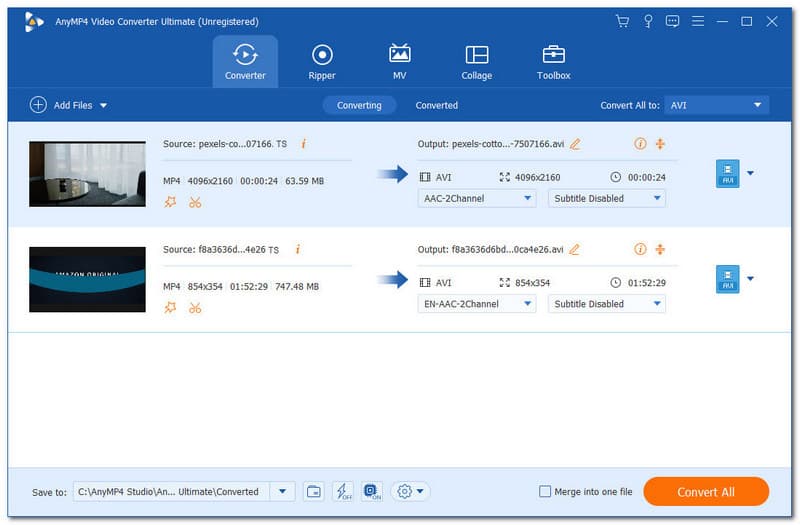Click the compress icon on second output row

(x=660, y=249)
